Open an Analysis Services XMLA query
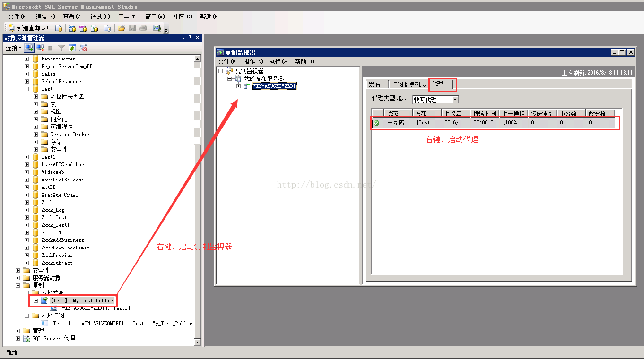Screen dimensions: 644x359 tap(94, 28)
